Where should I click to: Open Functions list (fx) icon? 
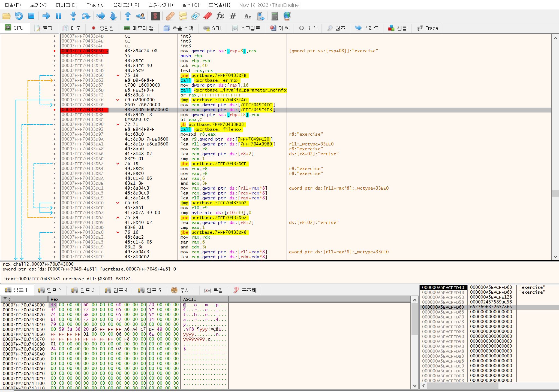tap(220, 16)
